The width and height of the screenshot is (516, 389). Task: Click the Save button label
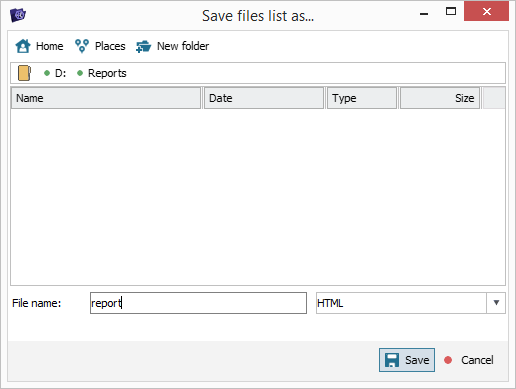[417, 360]
